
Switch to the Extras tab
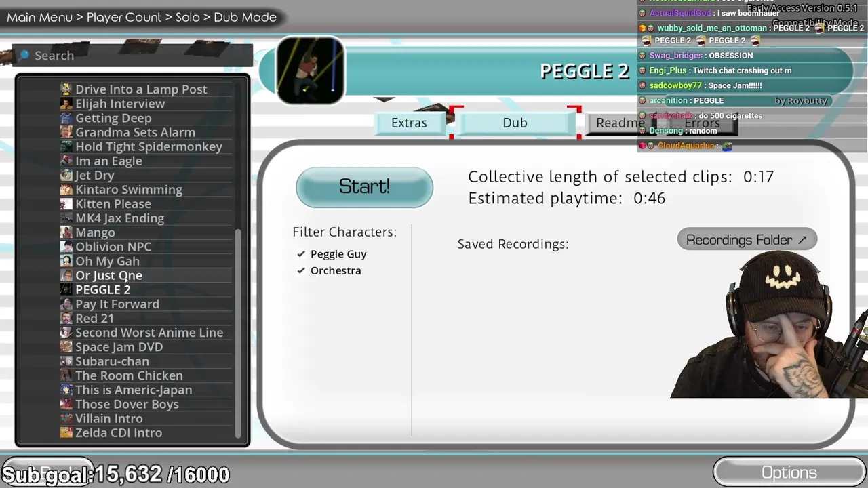coord(409,123)
